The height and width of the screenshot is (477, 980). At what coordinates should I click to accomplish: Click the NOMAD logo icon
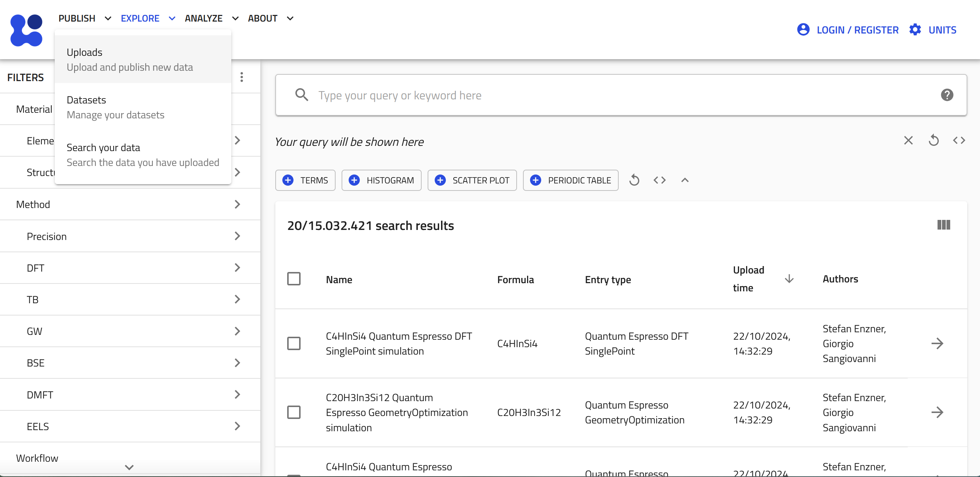click(x=26, y=31)
